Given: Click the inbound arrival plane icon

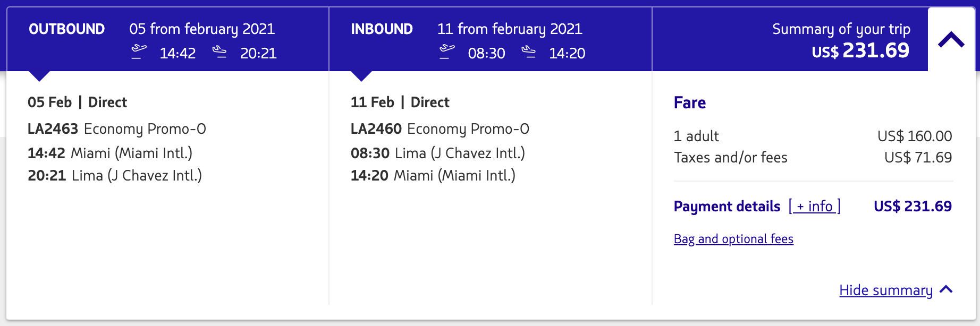Looking at the screenshot, I should tap(528, 52).
